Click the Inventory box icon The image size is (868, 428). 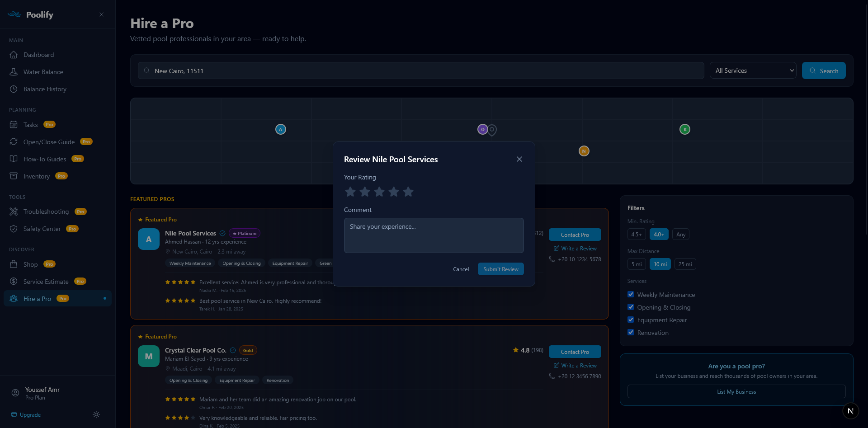tap(14, 176)
